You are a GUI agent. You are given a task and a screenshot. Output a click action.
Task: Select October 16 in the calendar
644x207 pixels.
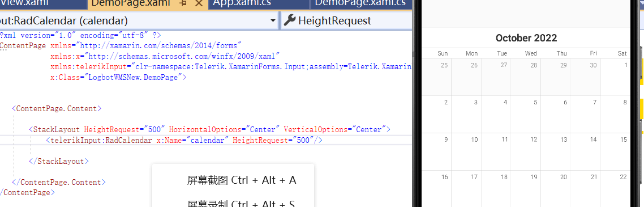[x=437, y=188]
